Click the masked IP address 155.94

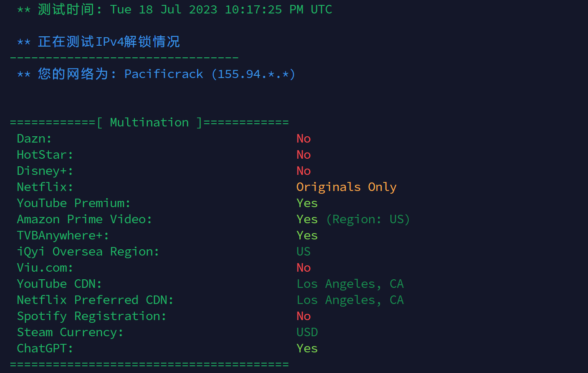tap(253, 74)
